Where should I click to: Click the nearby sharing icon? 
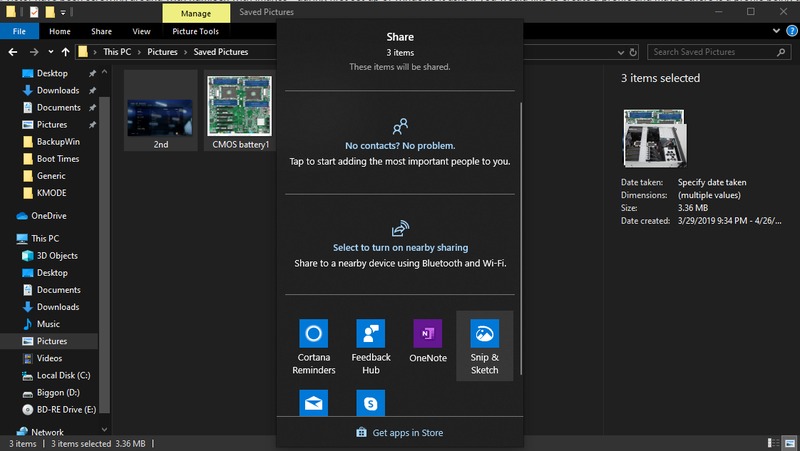point(400,228)
